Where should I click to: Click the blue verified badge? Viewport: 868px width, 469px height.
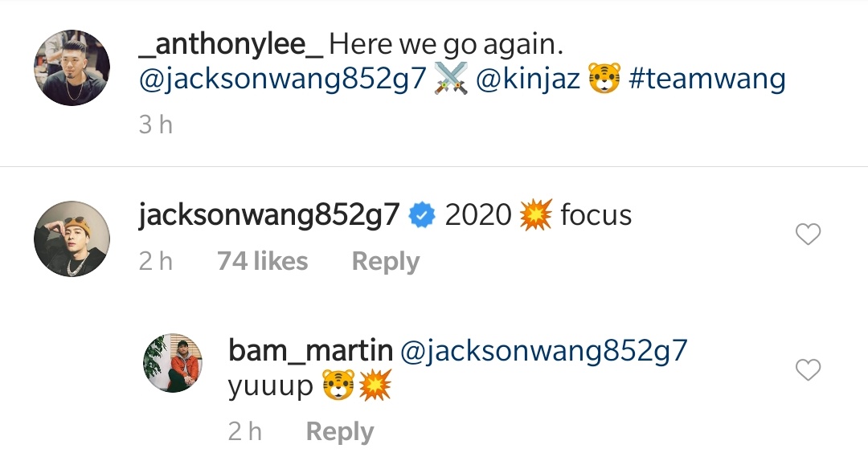(422, 215)
